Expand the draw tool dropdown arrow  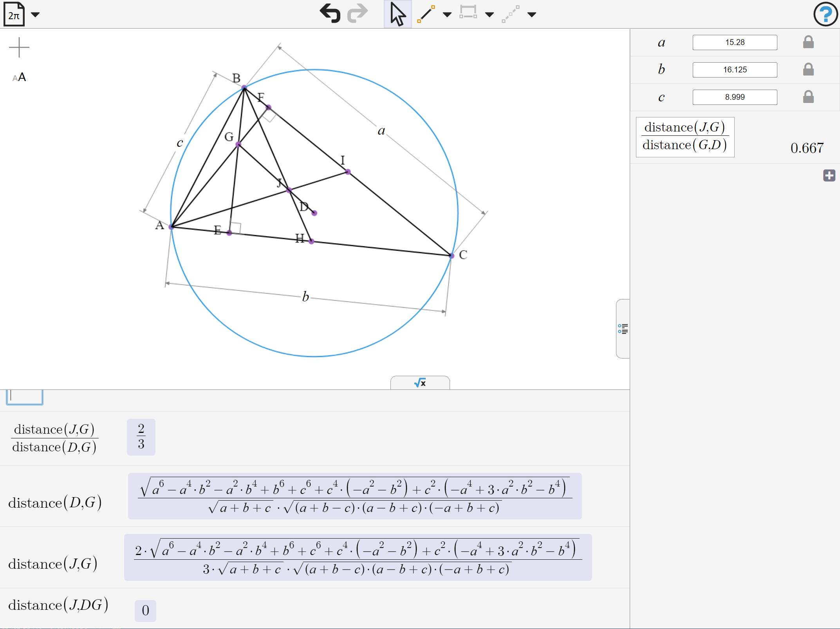(447, 15)
